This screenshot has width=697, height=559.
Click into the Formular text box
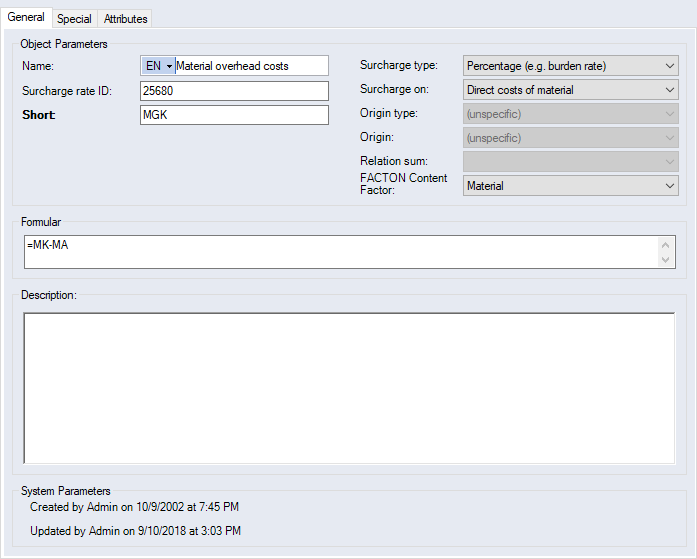(340, 252)
